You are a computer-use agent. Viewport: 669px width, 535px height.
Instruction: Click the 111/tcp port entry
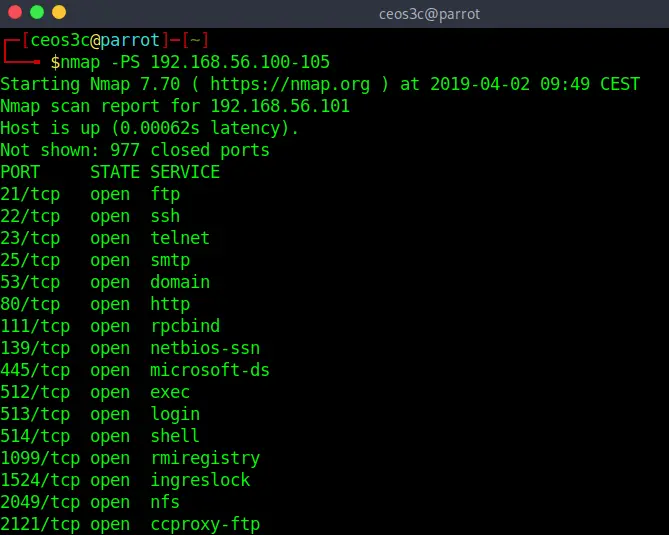pyautogui.click(x=35, y=326)
